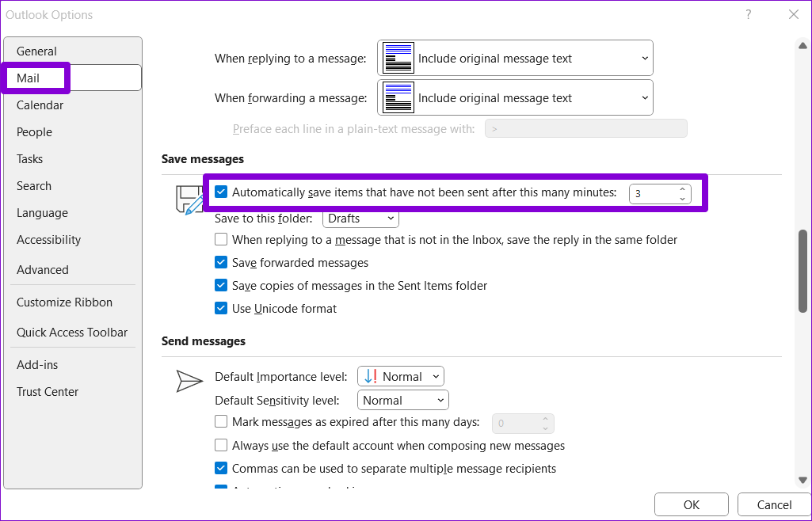812x521 pixels.
Task: Click the reply message format preview icon
Action: click(x=398, y=58)
